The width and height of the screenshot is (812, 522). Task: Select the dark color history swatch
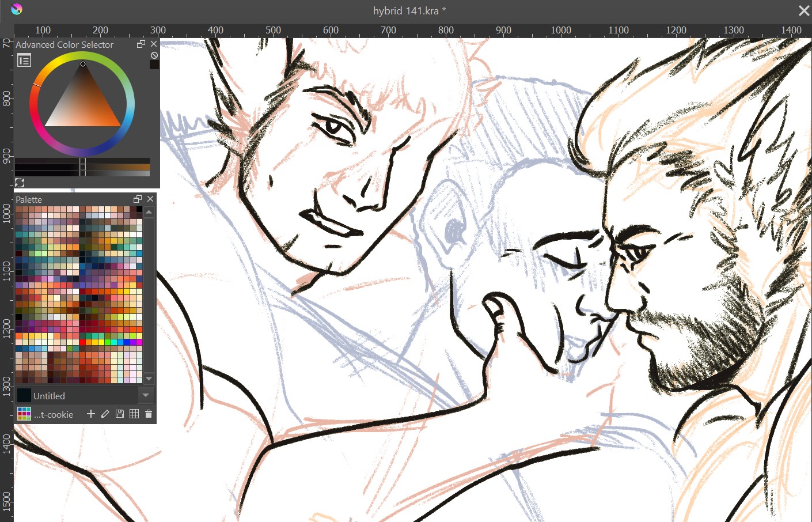(154, 65)
